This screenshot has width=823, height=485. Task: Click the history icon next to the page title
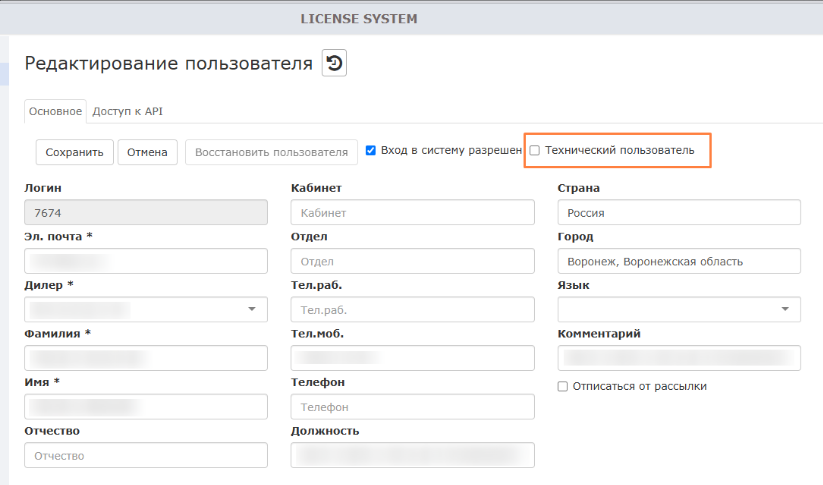coord(334,63)
